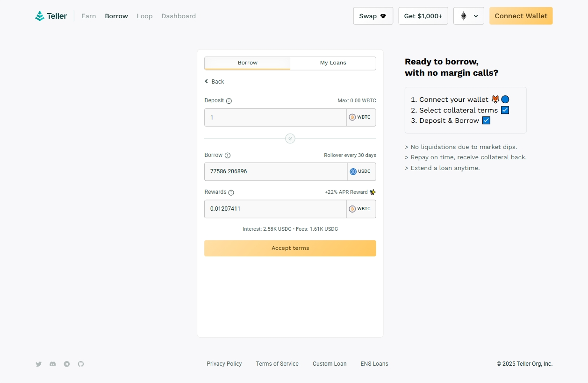Open the Ethereum network selector dropdown

tap(469, 16)
